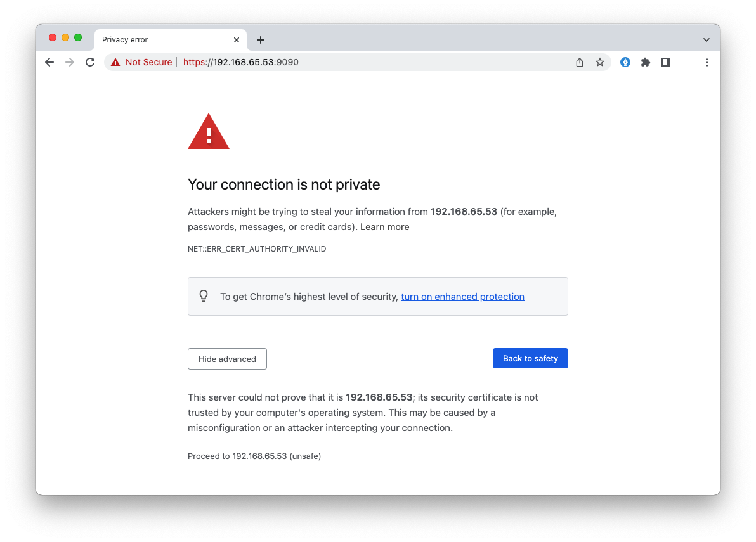Screen dimensions: 756x542
Task: Click the address bar URL field
Action: 381,62
